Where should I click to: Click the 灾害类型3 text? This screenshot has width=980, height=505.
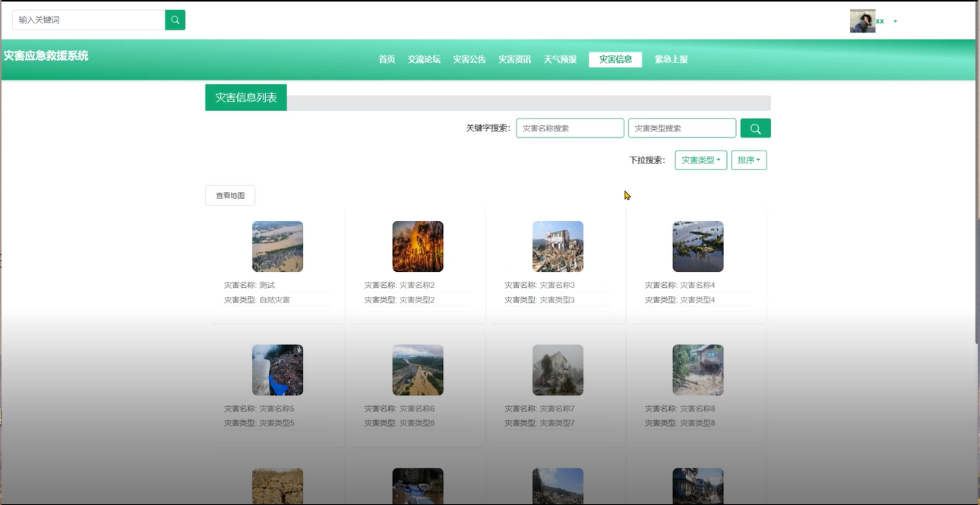[x=558, y=300]
